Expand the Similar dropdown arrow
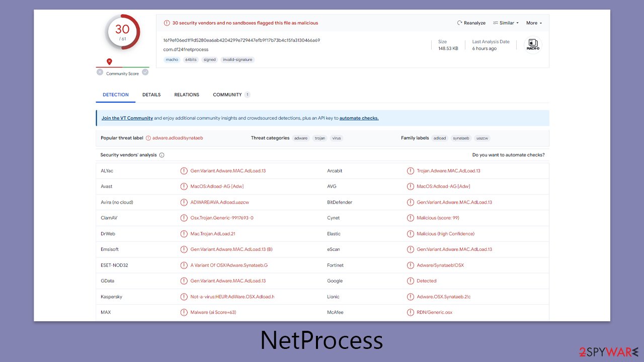Image resolution: width=644 pixels, height=362 pixels. coord(516,23)
